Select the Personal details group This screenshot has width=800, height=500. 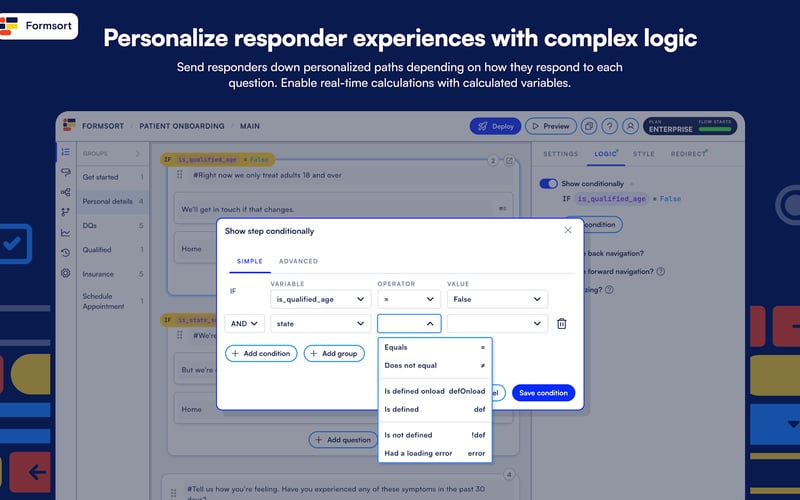pyautogui.click(x=113, y=201)
